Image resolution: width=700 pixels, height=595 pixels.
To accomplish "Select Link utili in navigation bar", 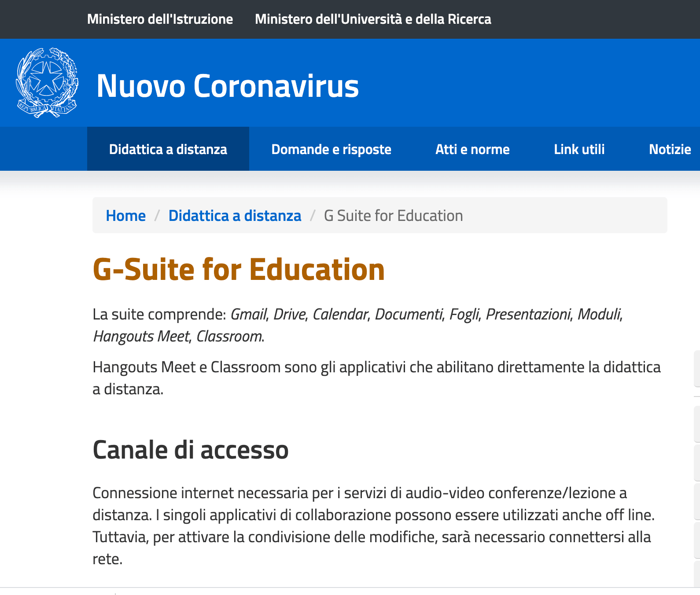I will [579, 149].
